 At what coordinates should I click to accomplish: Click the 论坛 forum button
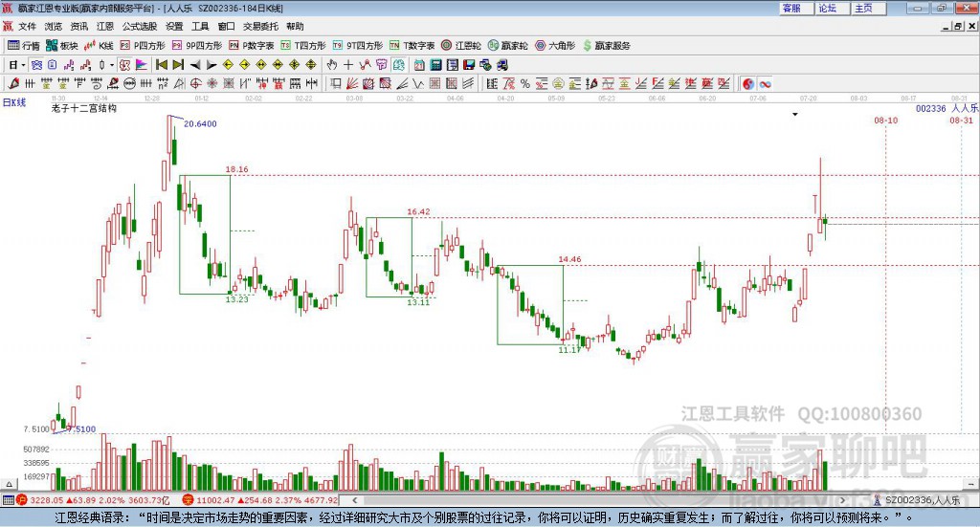832,8
